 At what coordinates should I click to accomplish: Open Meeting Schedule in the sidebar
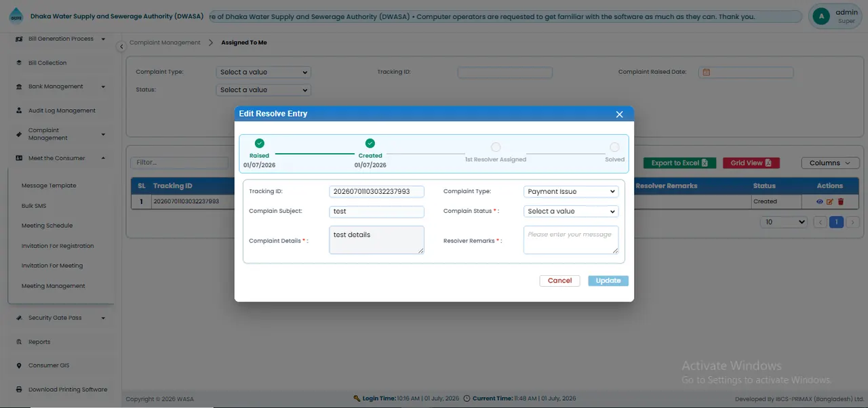[x=47, y=226]
